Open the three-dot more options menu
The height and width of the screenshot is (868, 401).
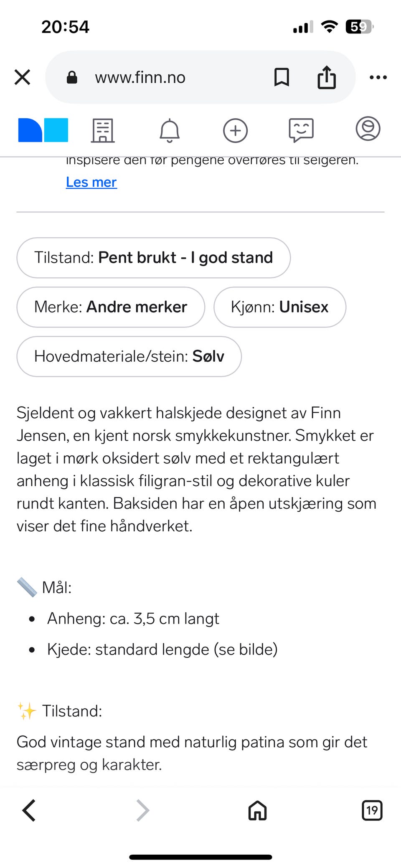tap(378, 77)
